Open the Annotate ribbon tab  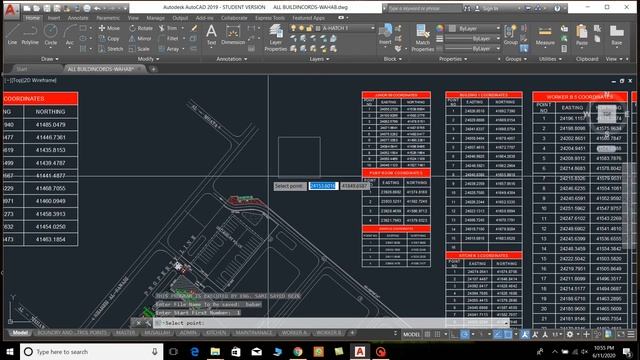point(78,18)
